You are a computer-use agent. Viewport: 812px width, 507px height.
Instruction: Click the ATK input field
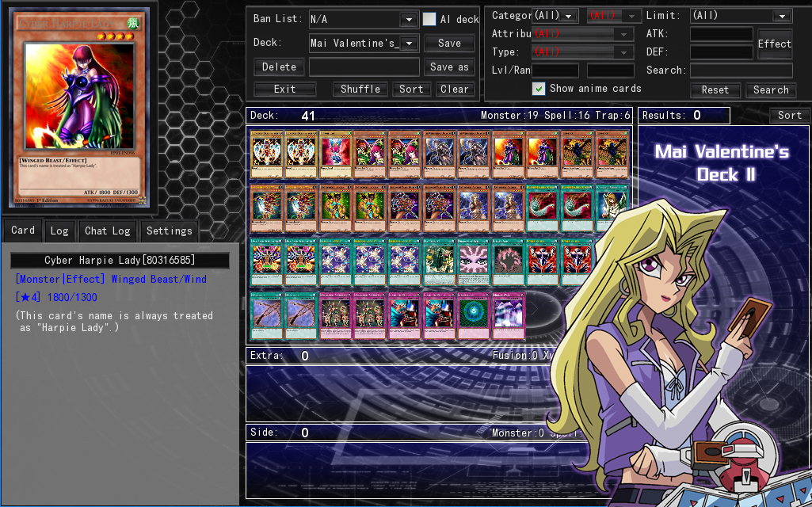722,34
